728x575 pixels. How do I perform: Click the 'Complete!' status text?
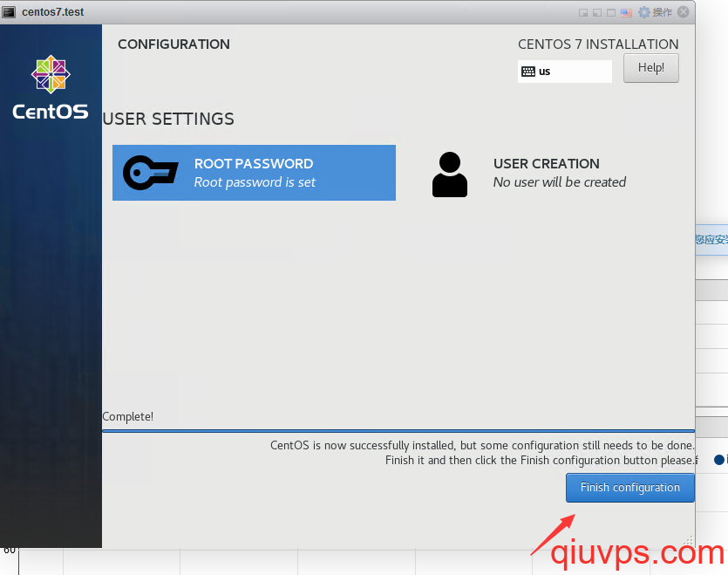(x=127, y=417)
